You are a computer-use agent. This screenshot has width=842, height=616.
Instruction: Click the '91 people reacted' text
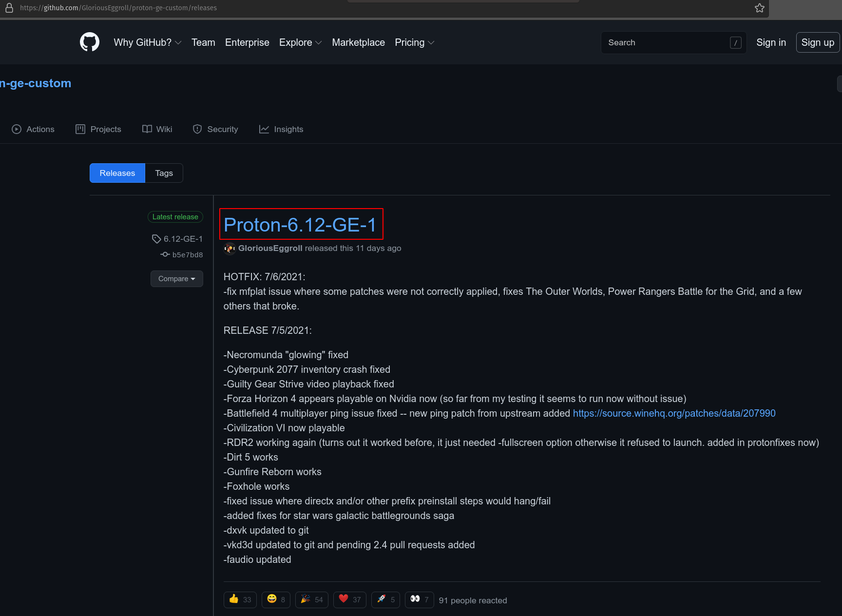(x=473, y=600)
